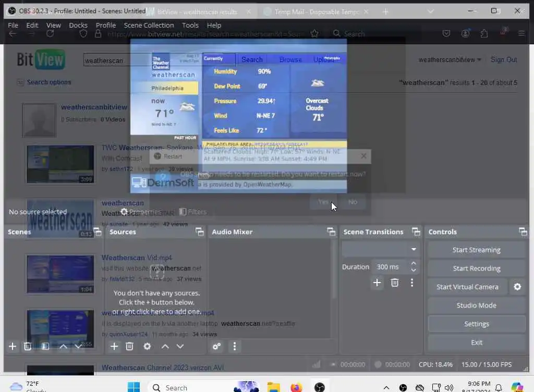The height and width of the screenshot is (392, 534).
Task: Open Audio Mixer three-dot menu
Action: point(234,347)
